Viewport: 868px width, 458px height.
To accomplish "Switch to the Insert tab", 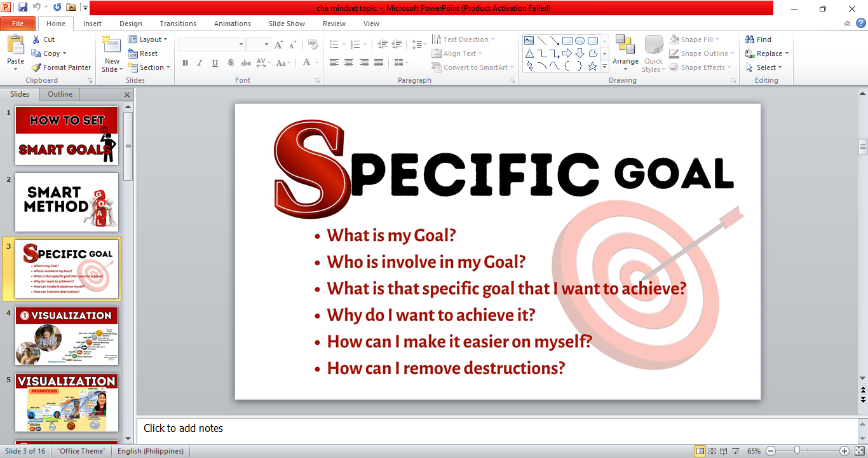I will coord(92,24).
